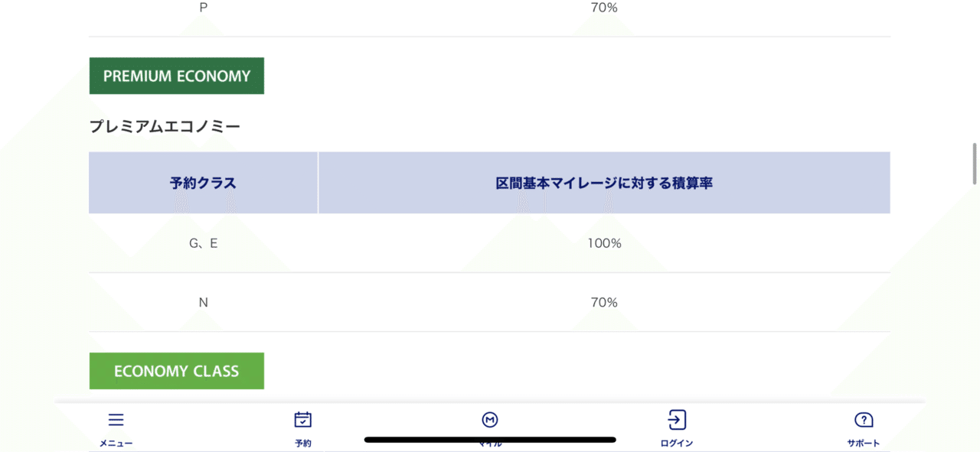Select the P booking class cell at top
Image resolution: width=980 pixels, height=452 pixels.
click(x=203, y=8)
